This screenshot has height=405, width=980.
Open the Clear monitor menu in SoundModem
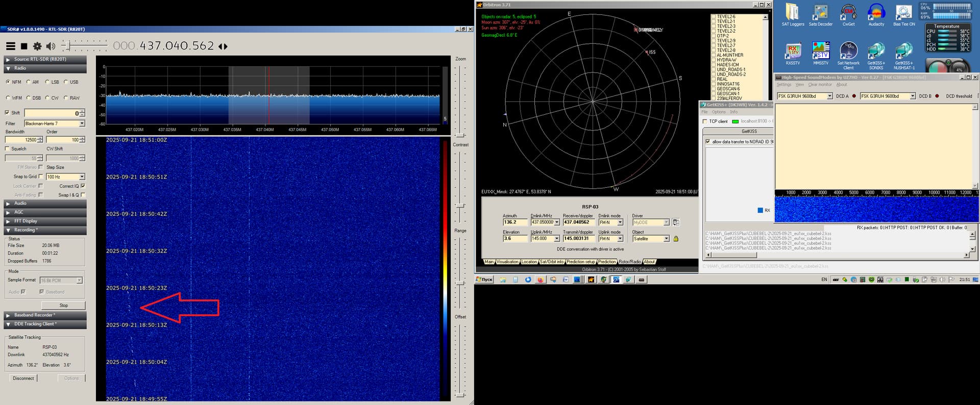click(x=820, y=85)
